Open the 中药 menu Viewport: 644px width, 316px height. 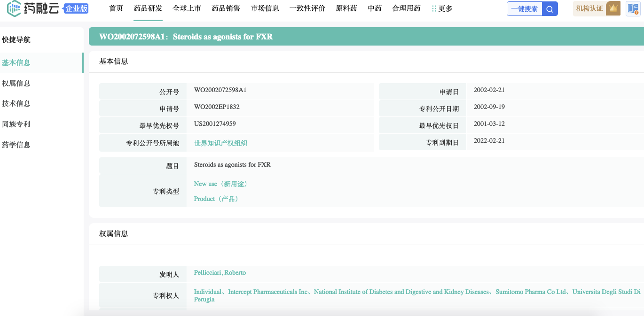[x=375, y=8]
